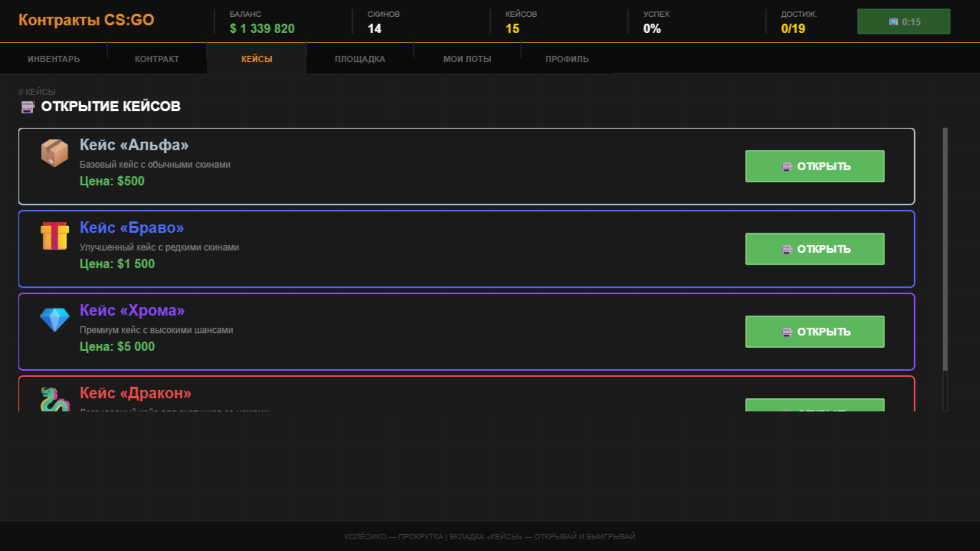Switch to the КОНТРАКТ tab

coord(157,59)
